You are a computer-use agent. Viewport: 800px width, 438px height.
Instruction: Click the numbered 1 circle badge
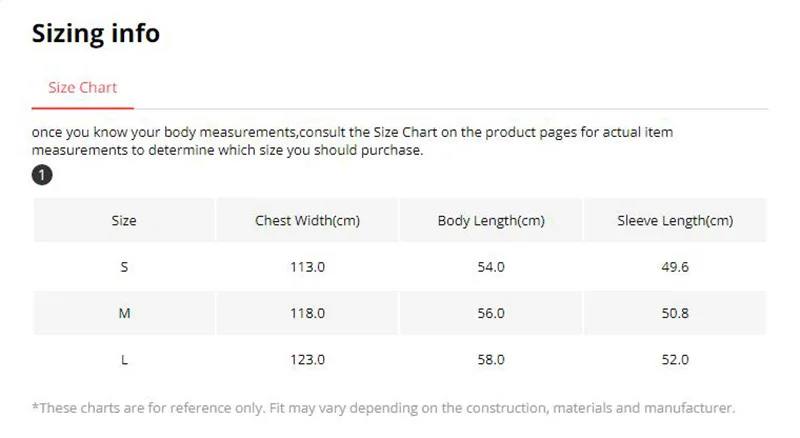[42, 175]
